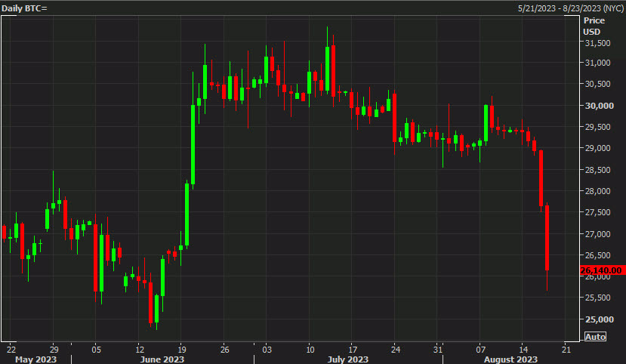Click the 26 date label in June

pos(225,350)
